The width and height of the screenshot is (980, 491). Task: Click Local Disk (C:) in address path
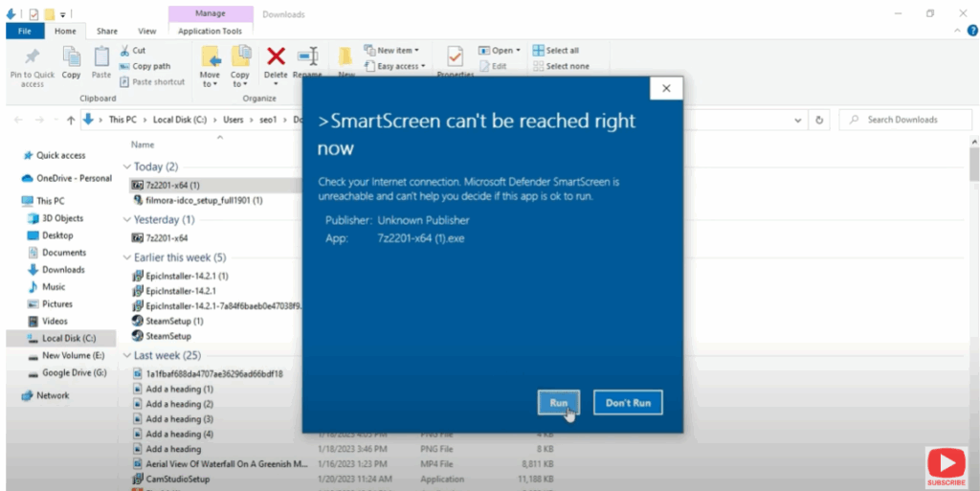click(179, 120)
